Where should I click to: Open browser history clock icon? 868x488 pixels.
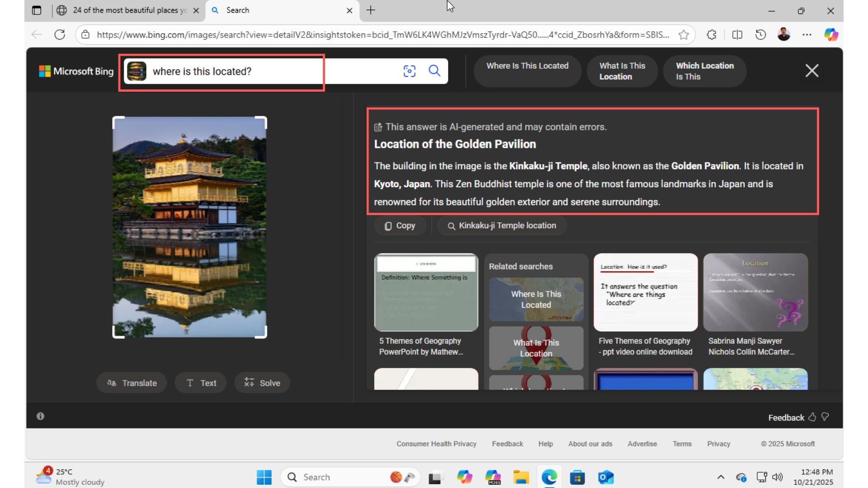coord(760,35)
